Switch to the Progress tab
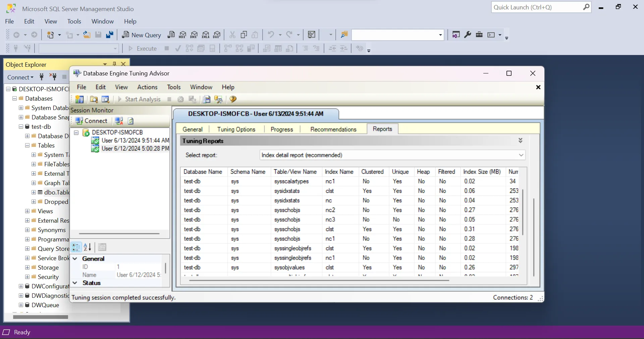This screenshot has width=644, height=339. [x=282, y=129]
